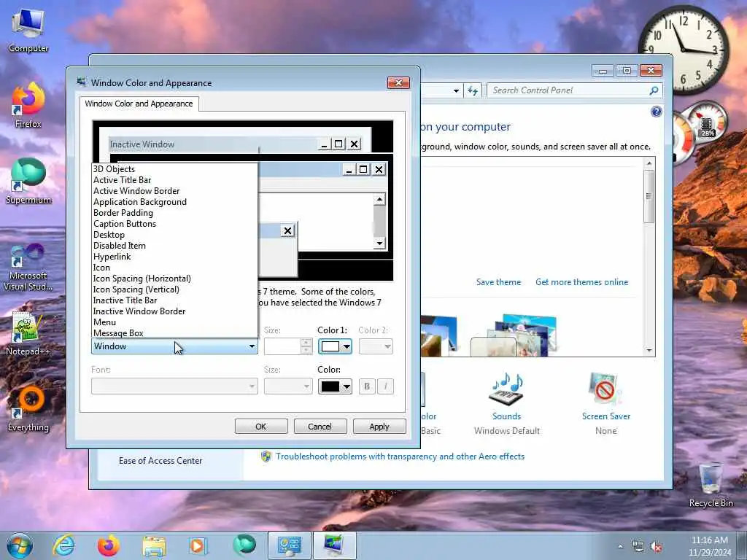Click OK in the appearance dialog
747x560 pixels.
[261, 426]
